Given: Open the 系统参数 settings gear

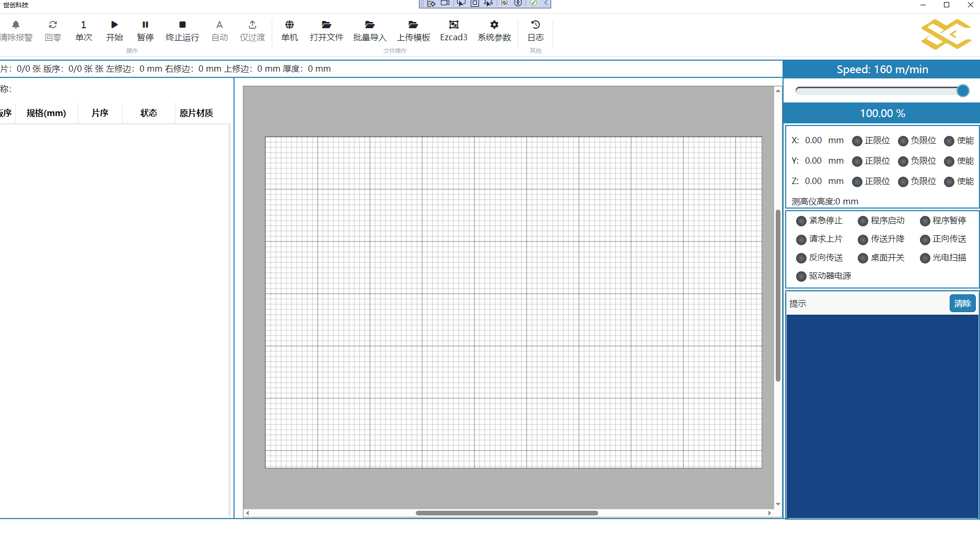Looking at the screenshot, I should [494, 25].
